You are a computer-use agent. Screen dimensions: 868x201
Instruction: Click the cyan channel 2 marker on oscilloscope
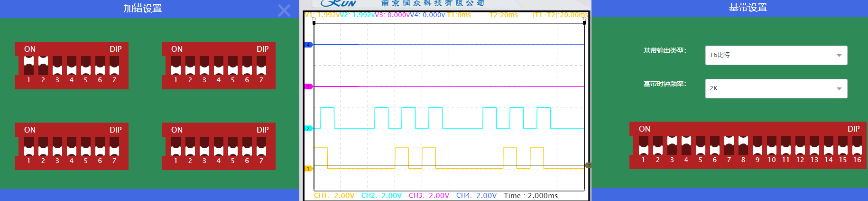[x=308, y=128]
